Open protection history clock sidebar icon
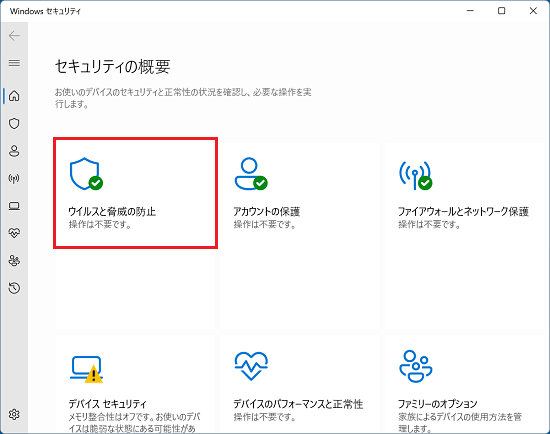Viewport: 550px width, 434px height. 14,288
